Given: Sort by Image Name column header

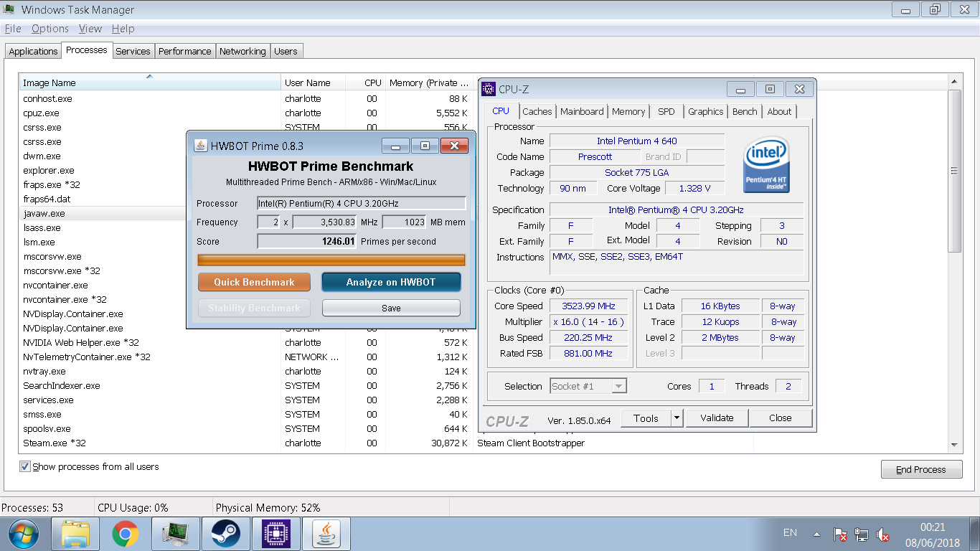Looking at the screenshot, I should 150,83.
